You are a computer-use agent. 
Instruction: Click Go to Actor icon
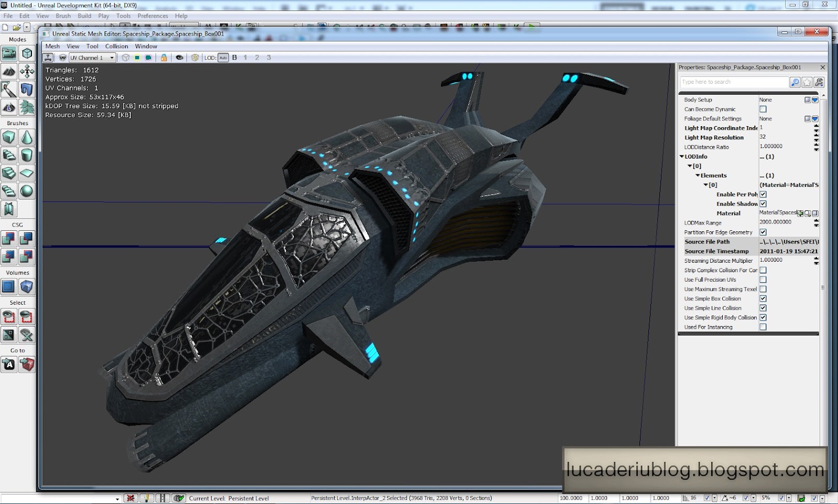[x=9, y=364]
